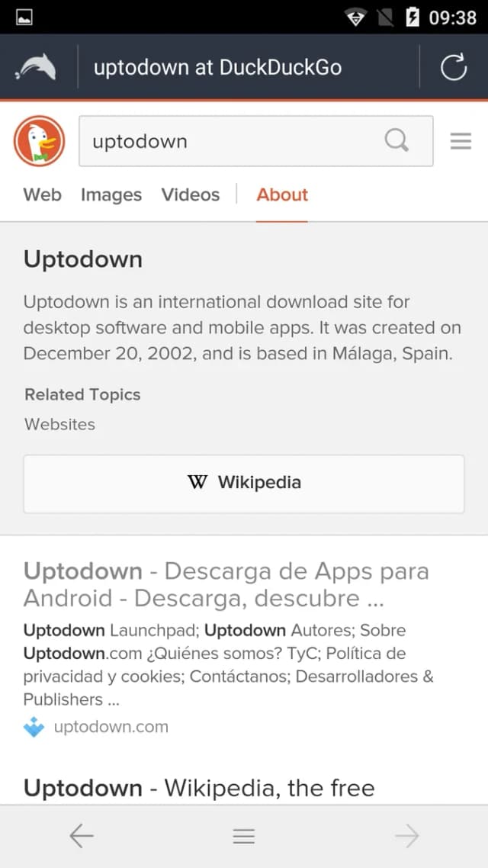Screen dimensions: 488x868
Task: Open the Wikipedia button
Action: coord(243,484)
